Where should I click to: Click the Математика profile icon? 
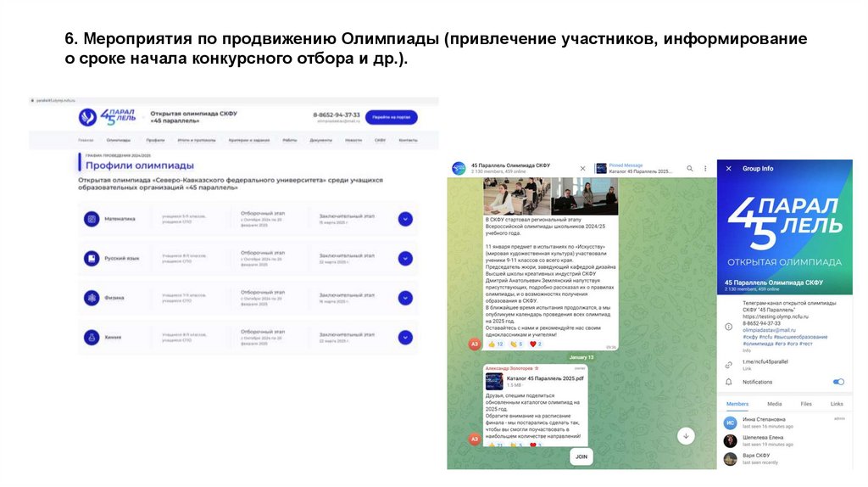tap(92, 219)
